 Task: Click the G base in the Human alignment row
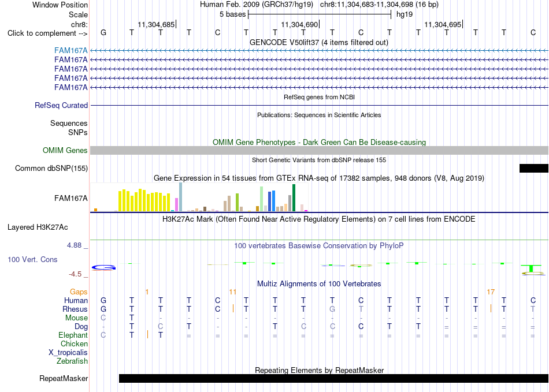pos(103,300)
